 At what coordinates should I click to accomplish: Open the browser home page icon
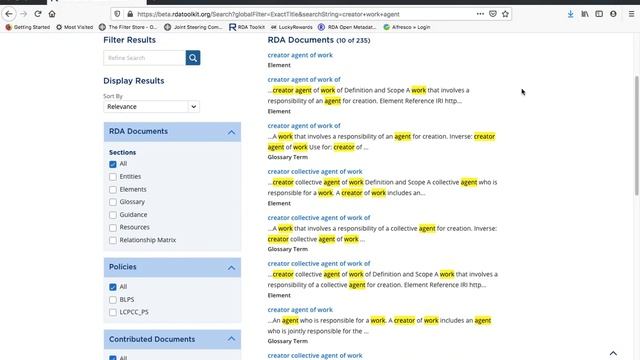click(52, 14)
